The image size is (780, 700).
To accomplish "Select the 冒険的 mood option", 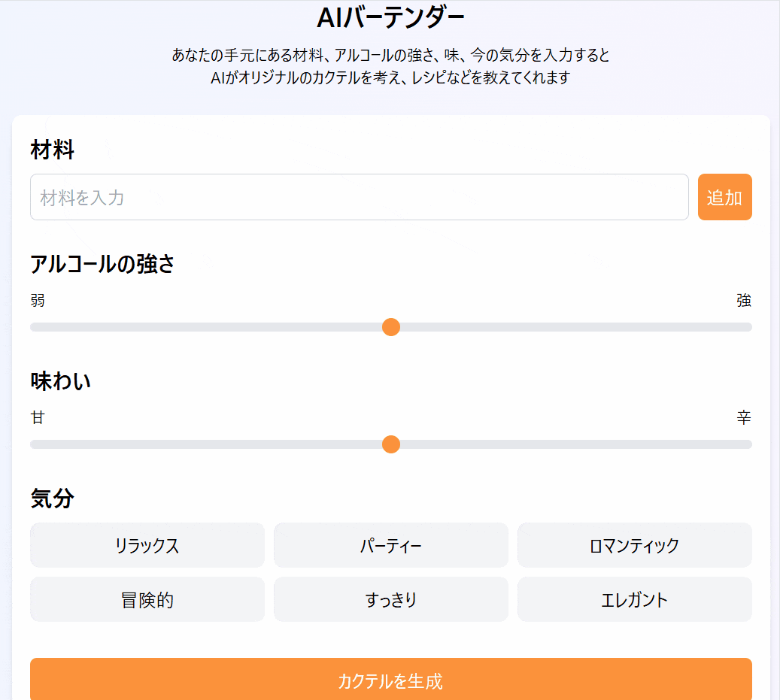I will coord(147,599).
